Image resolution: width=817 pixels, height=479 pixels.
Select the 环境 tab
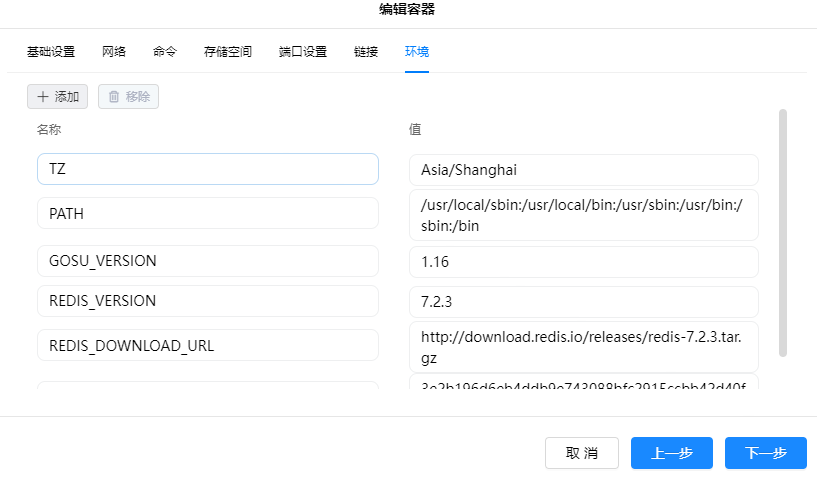[x=417, y=52]
